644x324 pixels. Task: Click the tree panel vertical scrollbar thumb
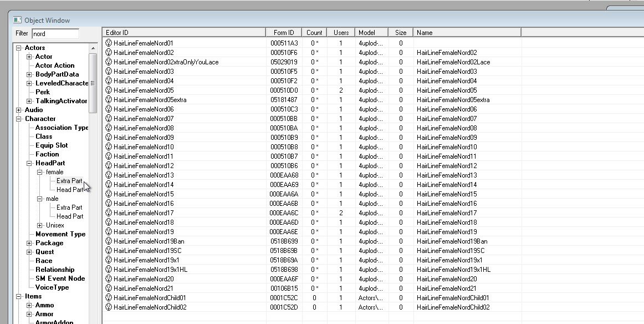tap(93, 83)
